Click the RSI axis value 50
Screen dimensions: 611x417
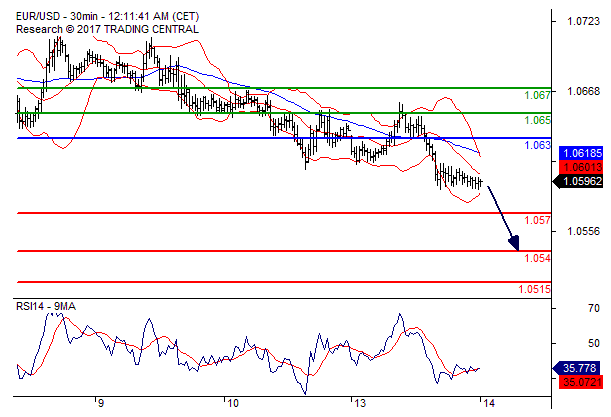(x=593, y=343)
